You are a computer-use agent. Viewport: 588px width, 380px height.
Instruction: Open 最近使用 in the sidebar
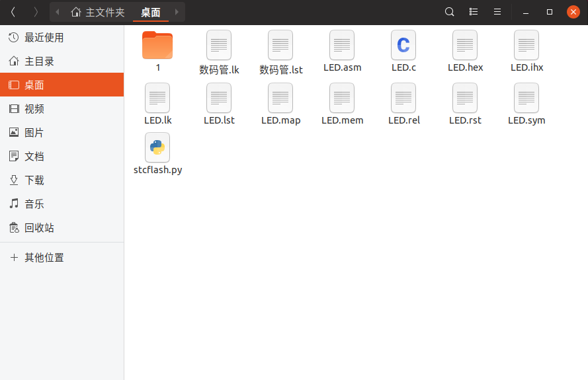coord(62,38)
